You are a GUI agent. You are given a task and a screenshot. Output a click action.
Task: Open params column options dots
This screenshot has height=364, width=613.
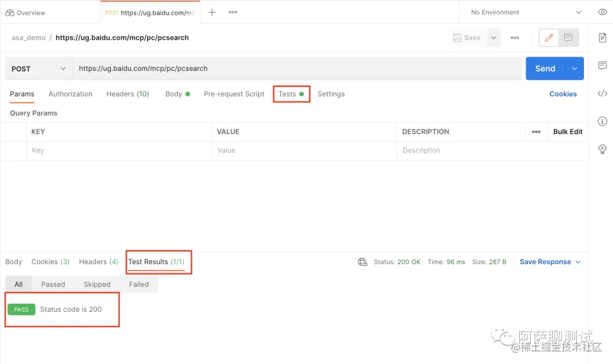click(x=536, y=132)
